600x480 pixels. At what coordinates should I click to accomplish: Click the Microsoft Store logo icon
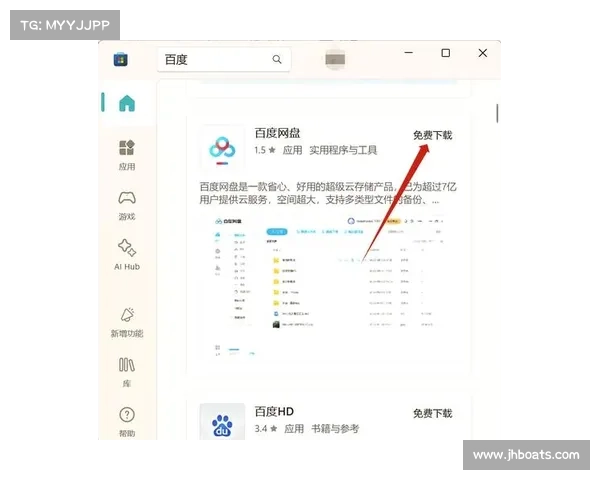121,59
